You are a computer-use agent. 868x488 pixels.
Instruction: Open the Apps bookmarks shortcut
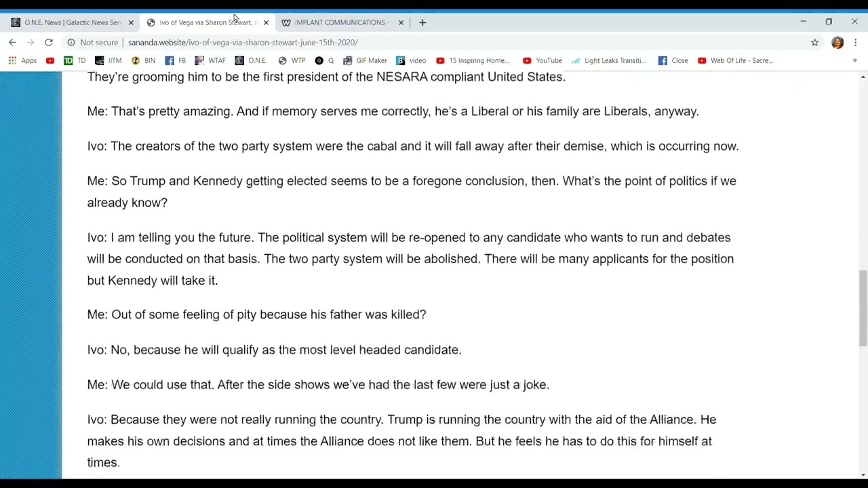[22, 60]
